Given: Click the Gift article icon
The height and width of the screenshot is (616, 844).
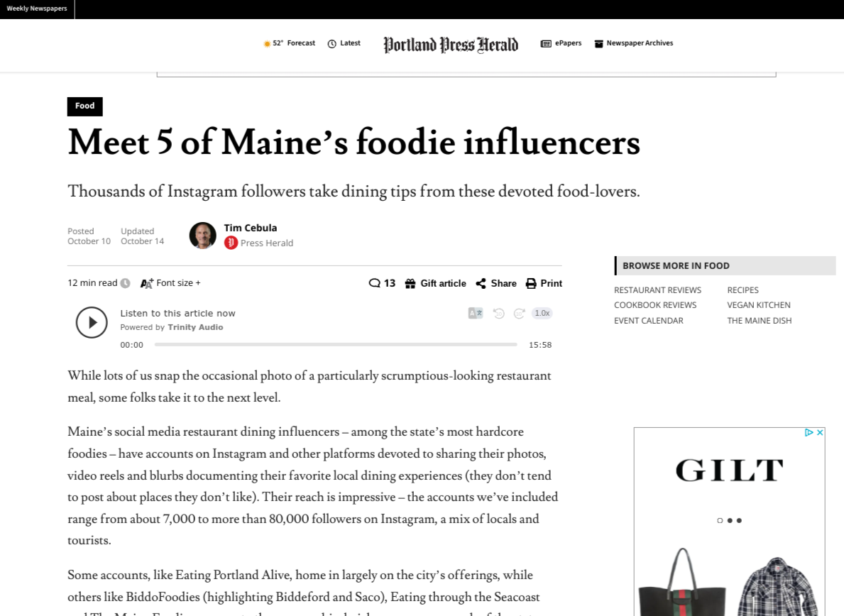Looking at the screenshot, I should pos(410,284).
